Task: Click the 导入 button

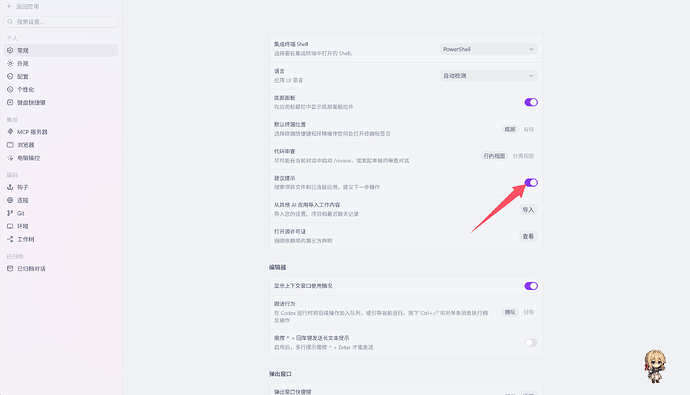Action: (x=528, y=210)
